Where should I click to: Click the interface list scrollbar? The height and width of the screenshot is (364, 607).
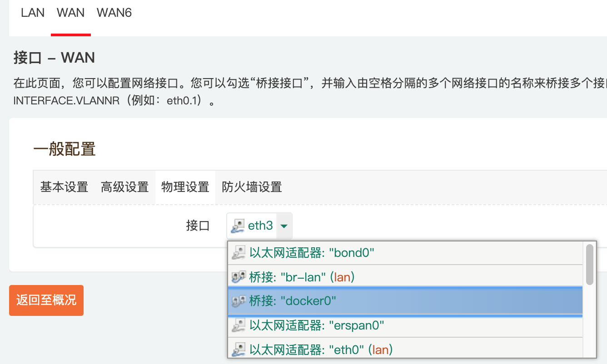[589, 265]
